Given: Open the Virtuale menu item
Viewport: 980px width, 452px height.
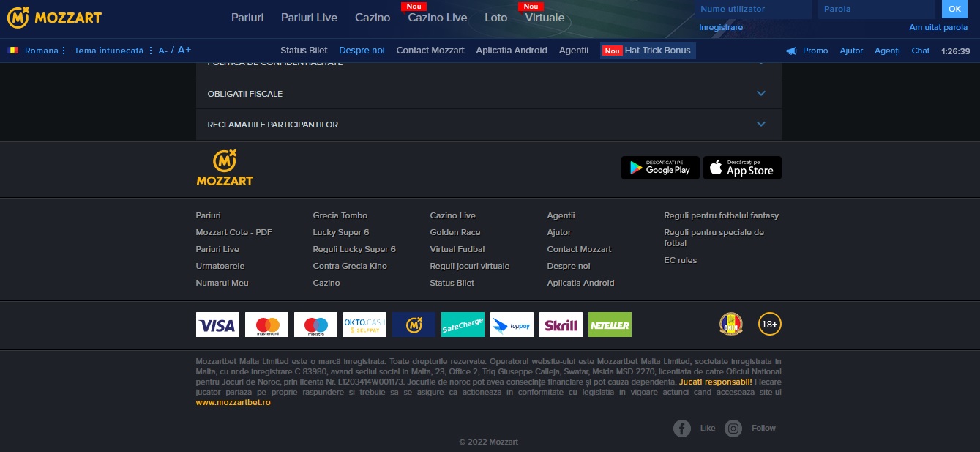Looking at the screenshot, I should coord(545,18).
